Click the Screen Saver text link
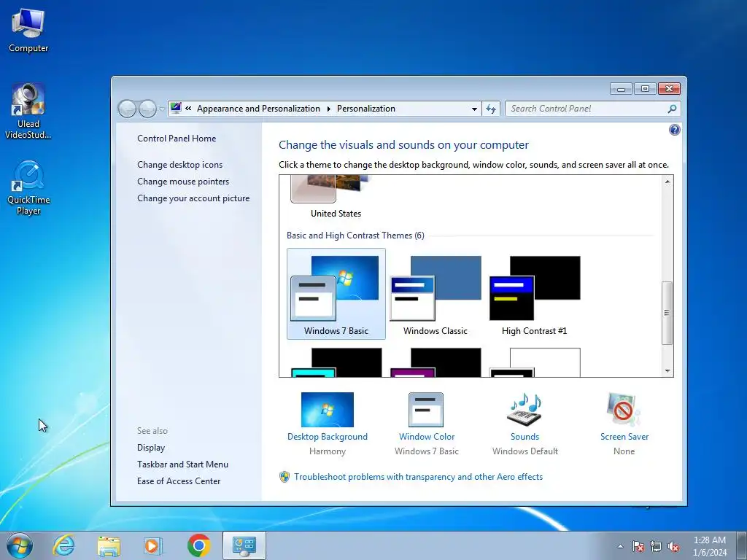 coord(624,437)
